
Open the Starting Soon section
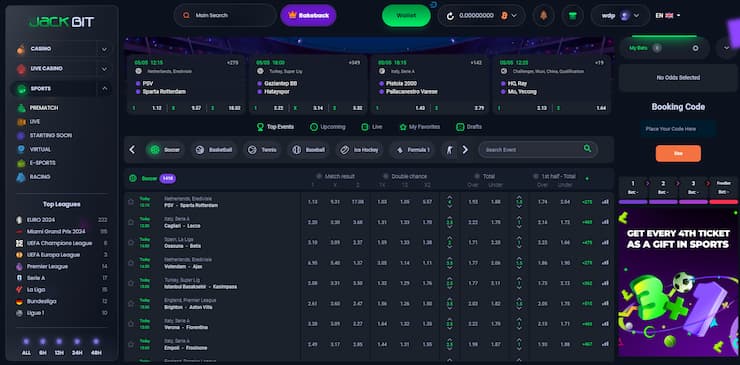point(44,136)
